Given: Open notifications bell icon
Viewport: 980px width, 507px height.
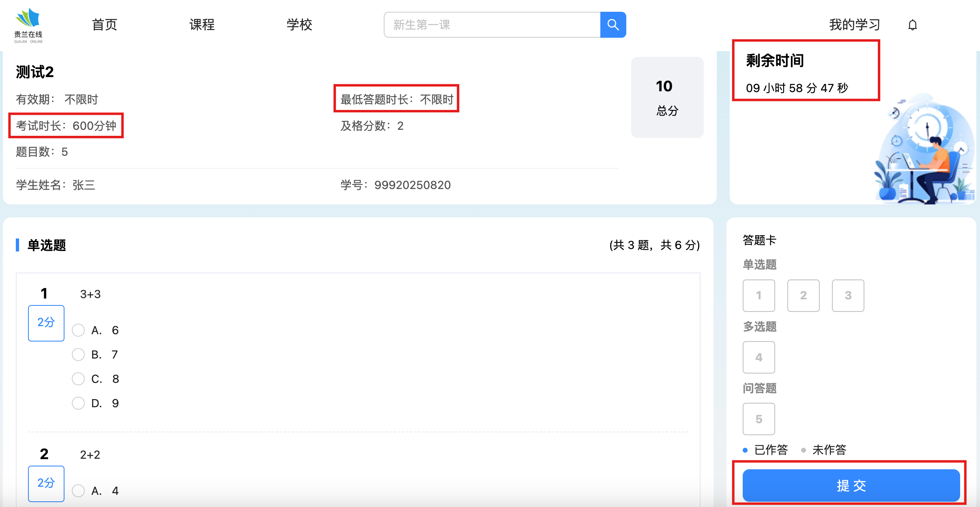Looking at the screenshot, I should [912, 25].
